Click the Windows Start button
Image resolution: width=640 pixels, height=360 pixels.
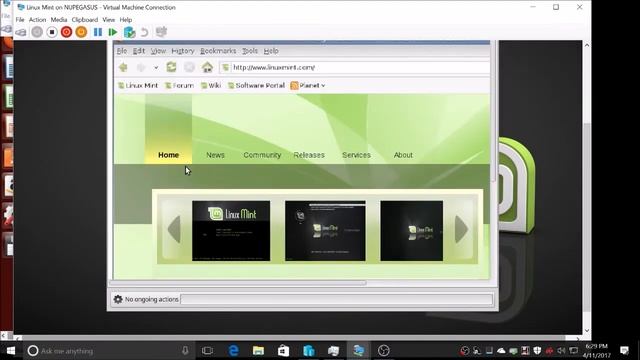click(11, 351)
